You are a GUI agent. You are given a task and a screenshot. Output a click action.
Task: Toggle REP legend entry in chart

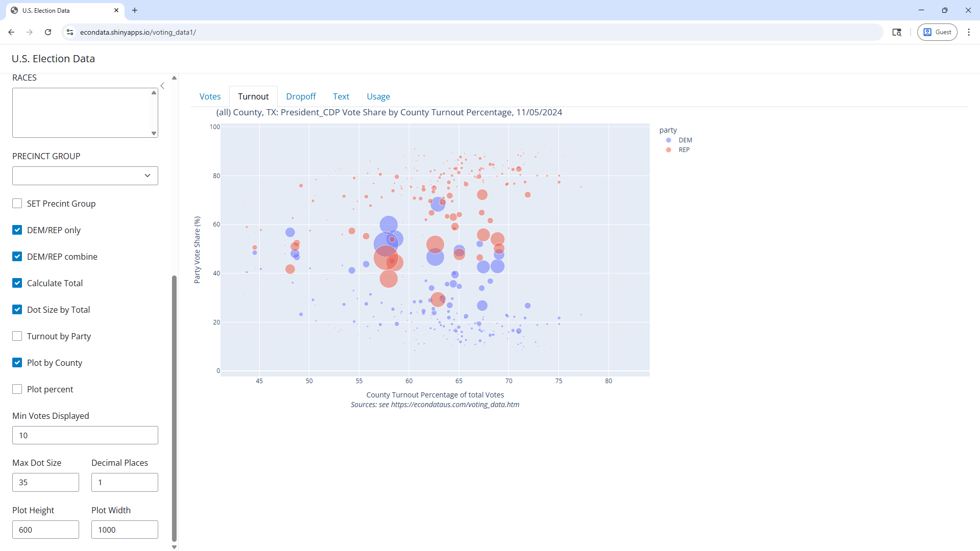pos(683,150)
